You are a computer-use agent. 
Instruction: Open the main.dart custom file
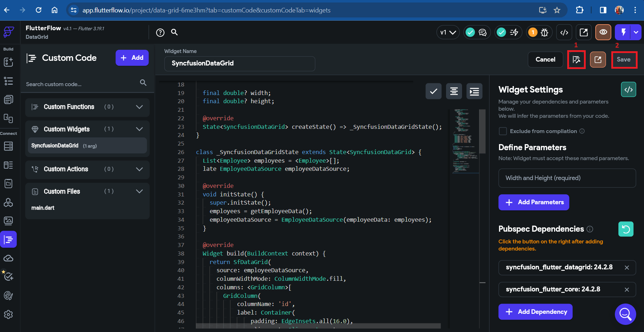point(43,208)
